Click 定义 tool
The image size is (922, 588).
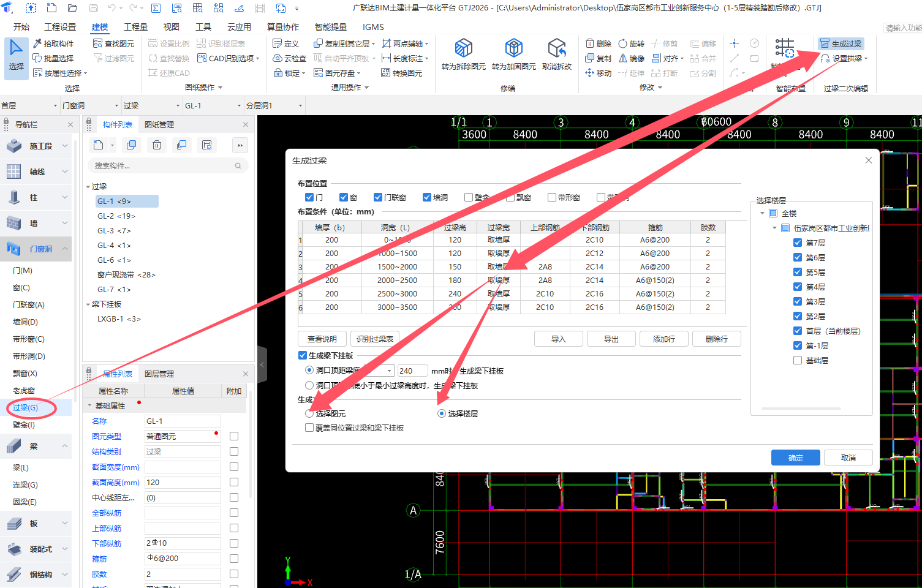coord(286,43)
